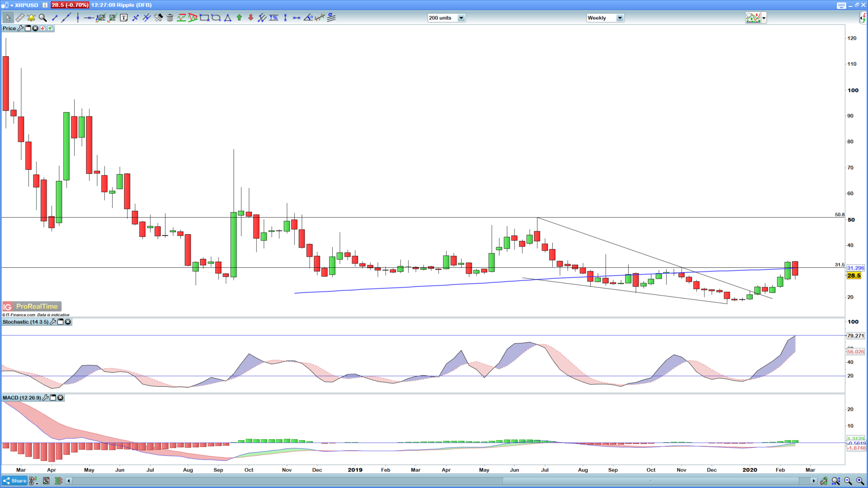Insert red down arrow marker
This screenshot has width=868, height=488.
pyautogui.click(x=251, y=18)
